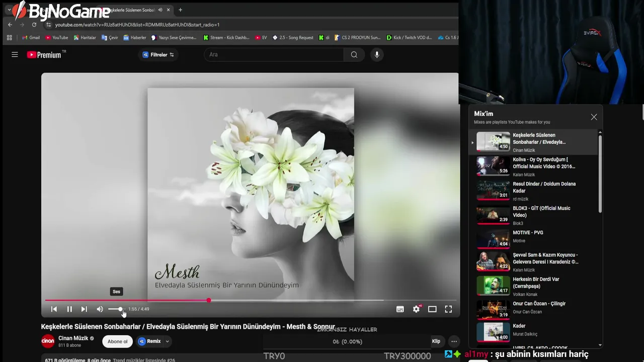Switch to theater mode
Image resolution: width=644 pixels, height=362 pixels.
(x=432, y=309)
